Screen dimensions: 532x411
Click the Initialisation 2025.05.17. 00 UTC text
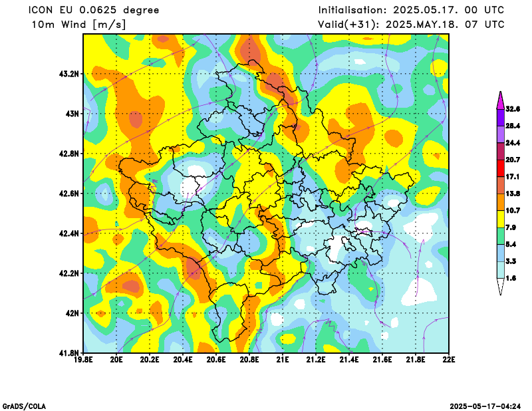click(411, 10)
